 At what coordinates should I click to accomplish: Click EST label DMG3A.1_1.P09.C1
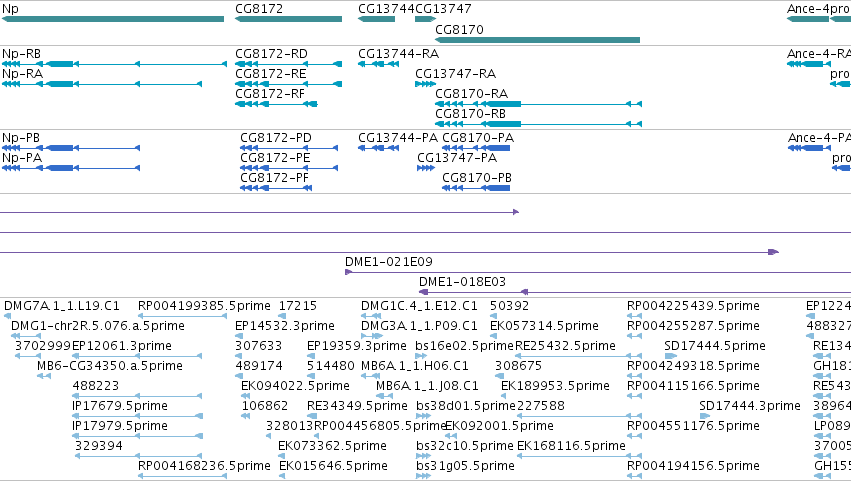tap(420, 326)
